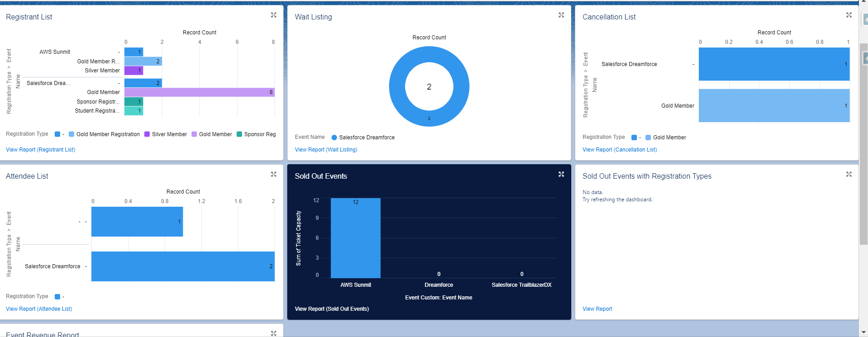Click the AWS Sunmit column showing 12

click(x=356, y=238)
